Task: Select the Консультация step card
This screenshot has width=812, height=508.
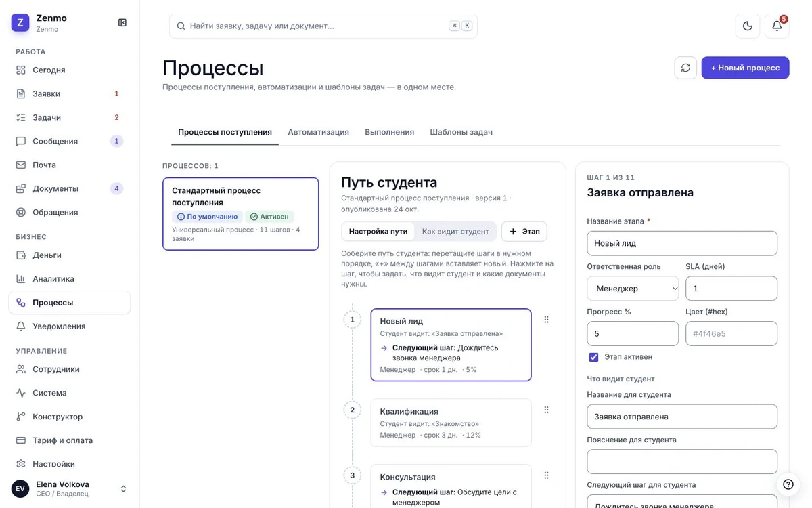Action: (x=451, y=486)
